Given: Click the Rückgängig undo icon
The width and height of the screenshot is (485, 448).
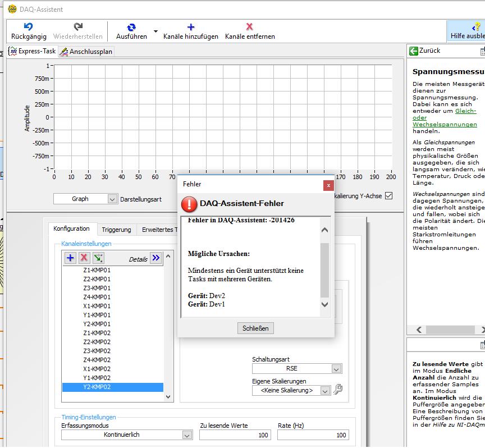Looking at the screenshot, I should tap(29, 26).
